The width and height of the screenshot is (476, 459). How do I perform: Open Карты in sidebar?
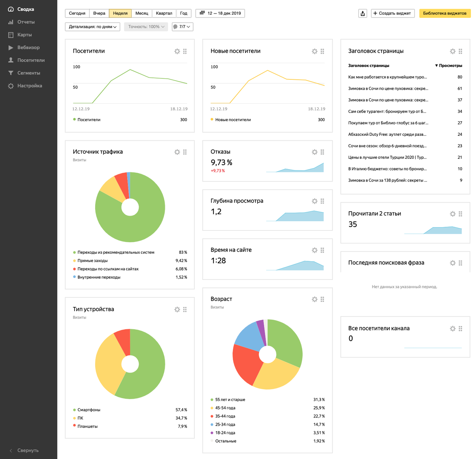pyautogui.click(x=20, y=35)
